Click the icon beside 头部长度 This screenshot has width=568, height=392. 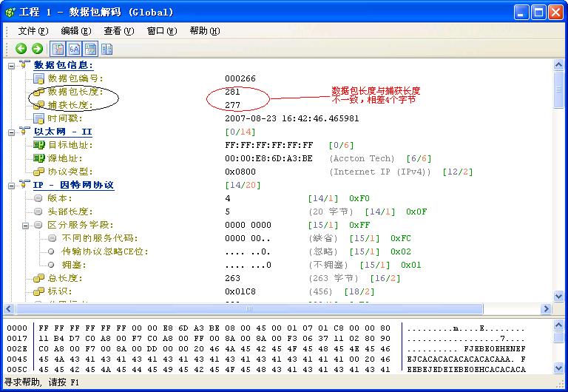pyautogui.click(x=38, y=212)
